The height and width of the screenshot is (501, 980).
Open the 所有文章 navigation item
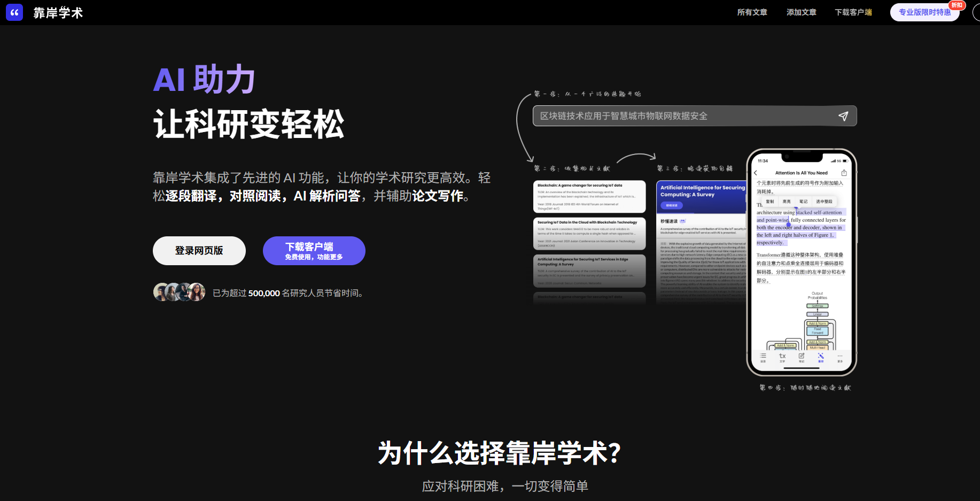752,12
